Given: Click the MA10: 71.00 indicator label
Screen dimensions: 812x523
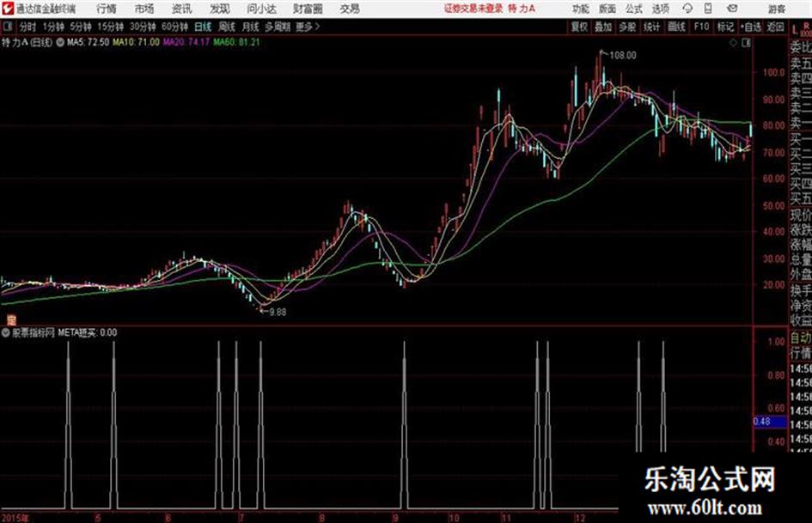Looking at the screenshot, I should click(136, 42).
